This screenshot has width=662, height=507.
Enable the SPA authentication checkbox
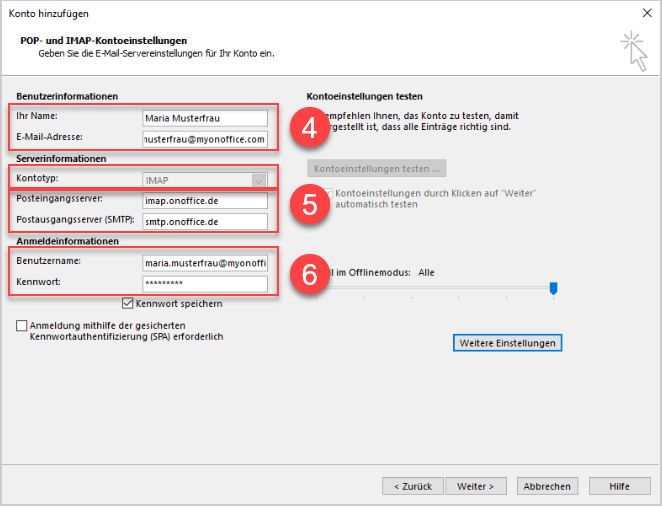coord(22,326)
